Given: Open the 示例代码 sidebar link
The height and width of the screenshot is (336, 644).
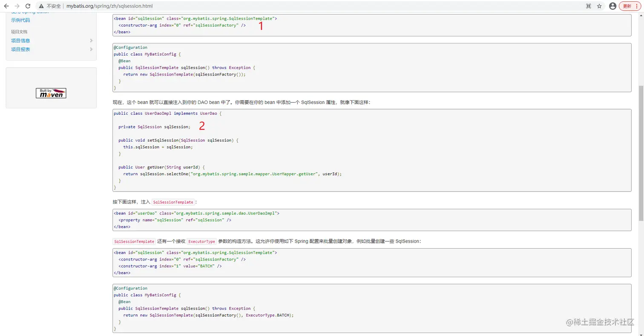Looking at the screenshot, I should click(x=20, y=20).
